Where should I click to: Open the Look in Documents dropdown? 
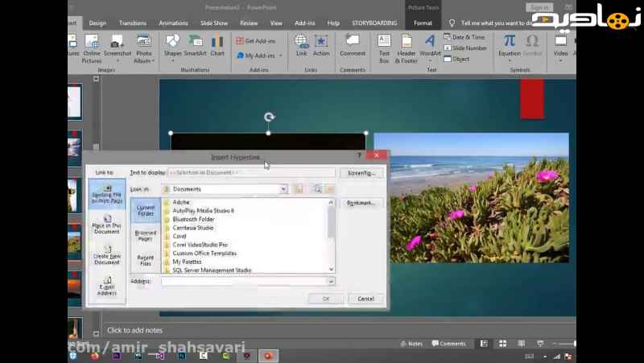[283, 189]
